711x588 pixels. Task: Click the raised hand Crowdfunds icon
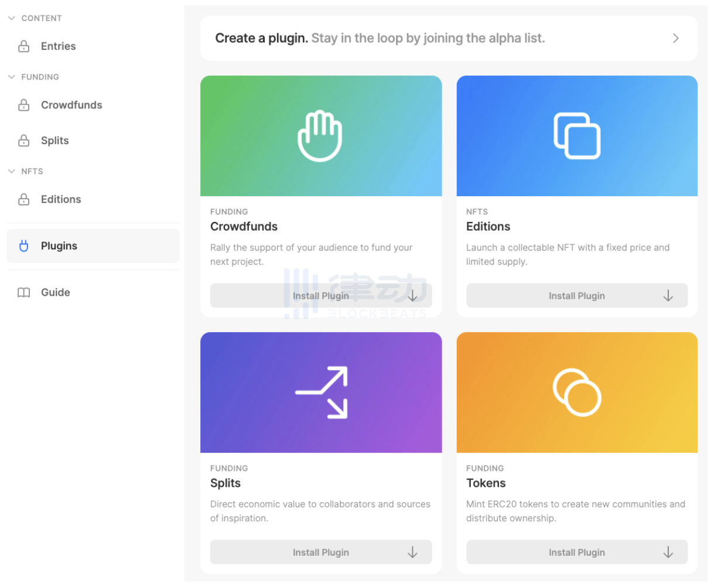pos(320,136)
